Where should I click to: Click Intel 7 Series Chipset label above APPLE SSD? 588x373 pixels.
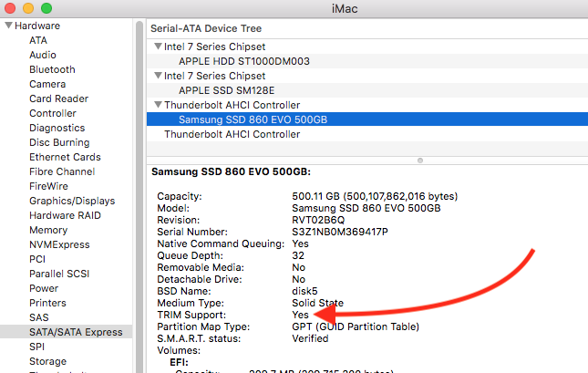click(x=214, y=76)
